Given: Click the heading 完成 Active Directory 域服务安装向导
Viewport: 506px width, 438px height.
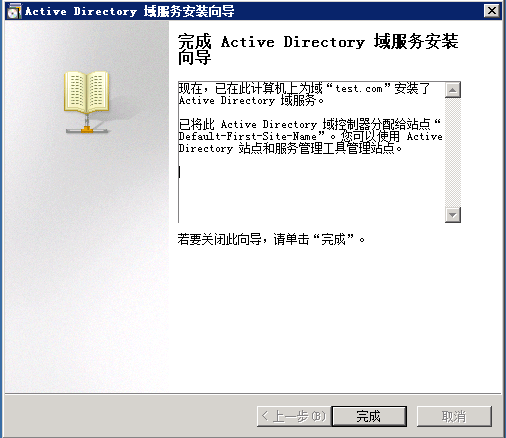Looking at the screenshot, I should point(318,49).
